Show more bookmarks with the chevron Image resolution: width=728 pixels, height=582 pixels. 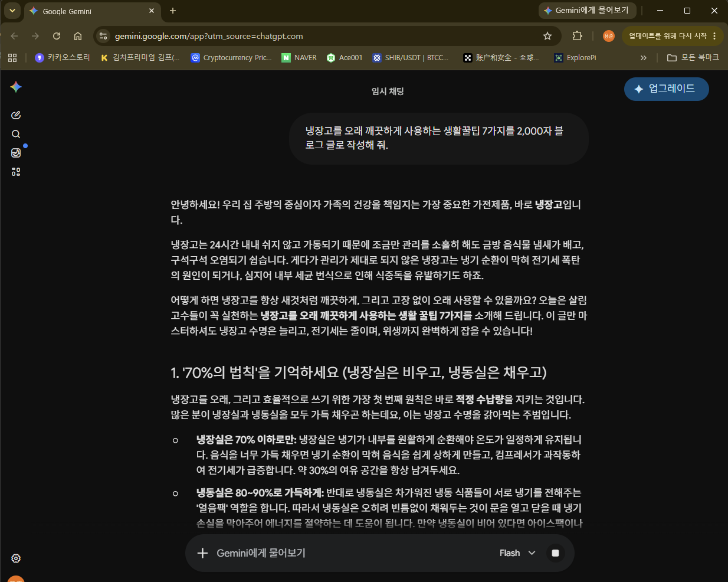pyautogui.click(x=644, y=58)
